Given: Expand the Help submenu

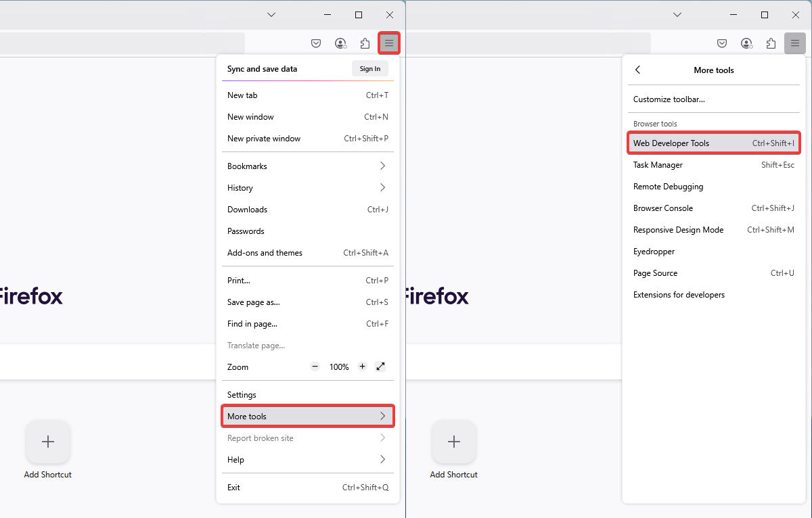Looking at the screenshot, I should (x=308, y=460).
